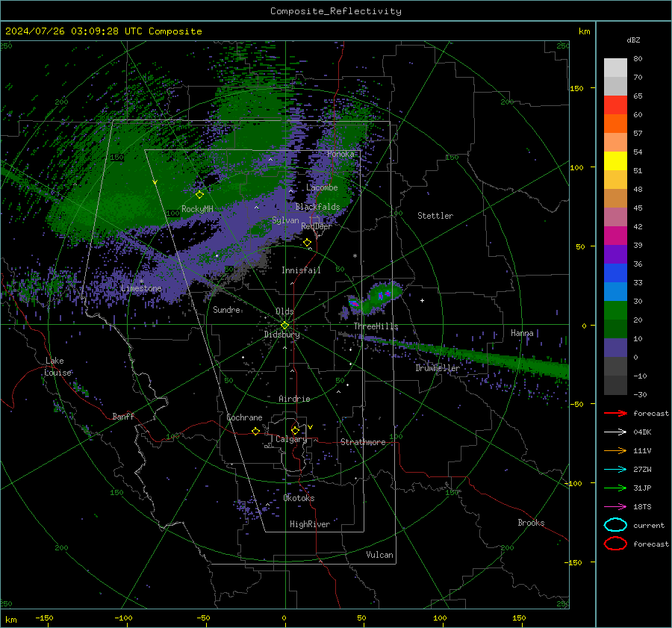This screenshot has height=628, width=672.
Task: Click the green 31JP arrow icon
Action: (615, 488)
